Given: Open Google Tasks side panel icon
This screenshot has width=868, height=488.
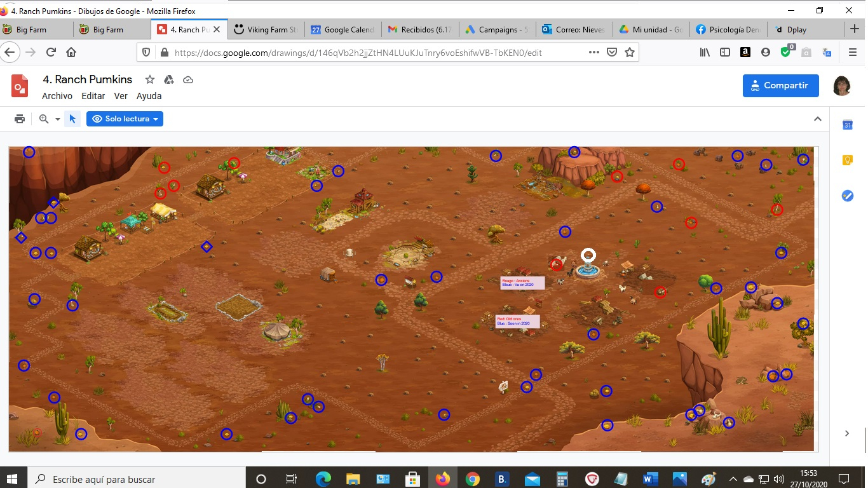Looking at the screenshot, I should click(x=847, y=196).
